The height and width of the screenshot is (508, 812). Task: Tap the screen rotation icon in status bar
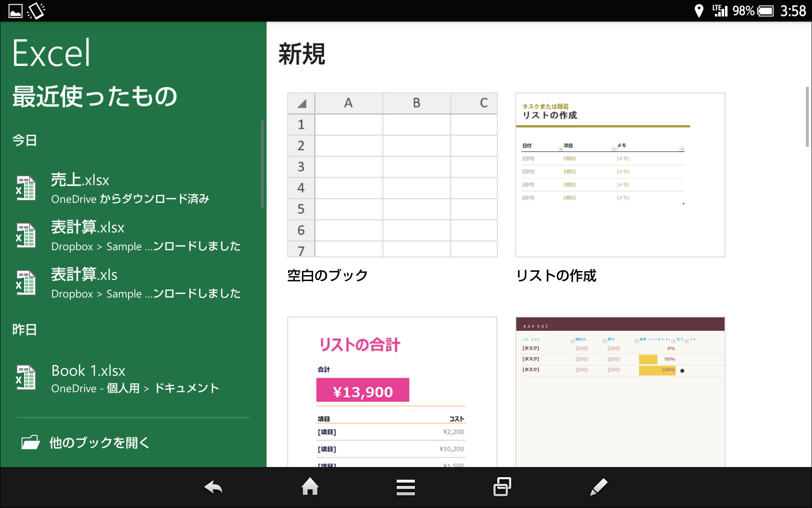click(36, 11)
